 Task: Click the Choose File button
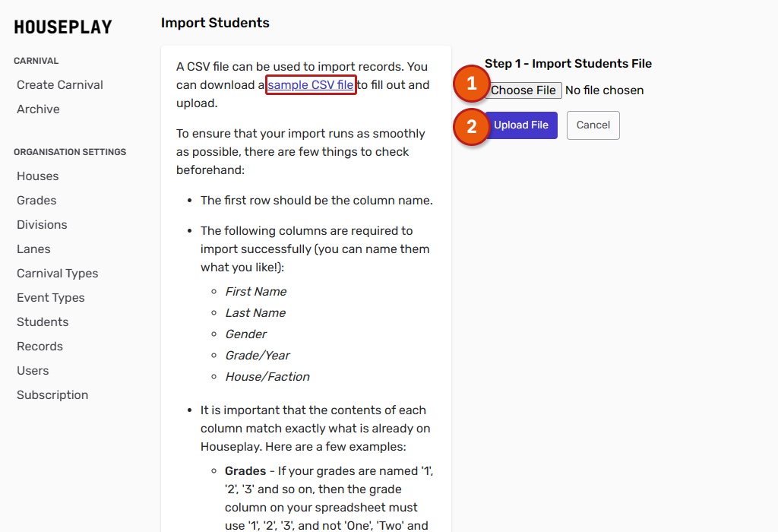[x=523, y=90]
